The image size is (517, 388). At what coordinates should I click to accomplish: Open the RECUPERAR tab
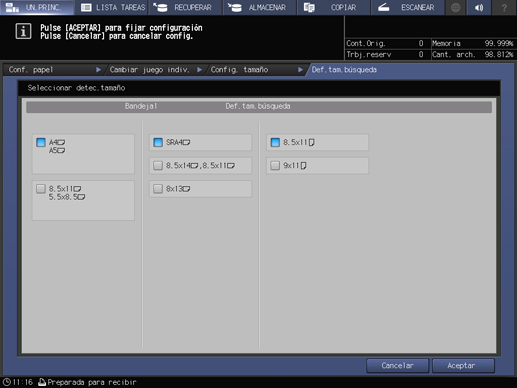click(185, 7)
